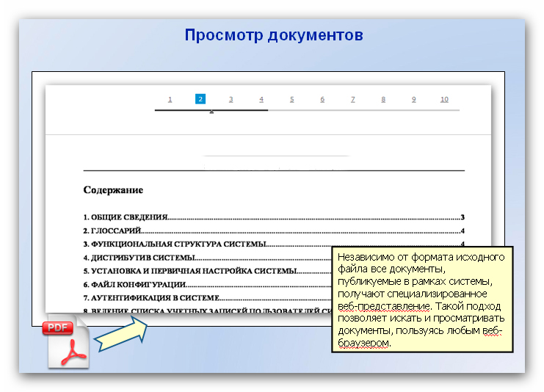The height and width of the screenshot is (392, 544).
Task: Select the highlighted page 2 button
Action: click(x=200, y=99)
